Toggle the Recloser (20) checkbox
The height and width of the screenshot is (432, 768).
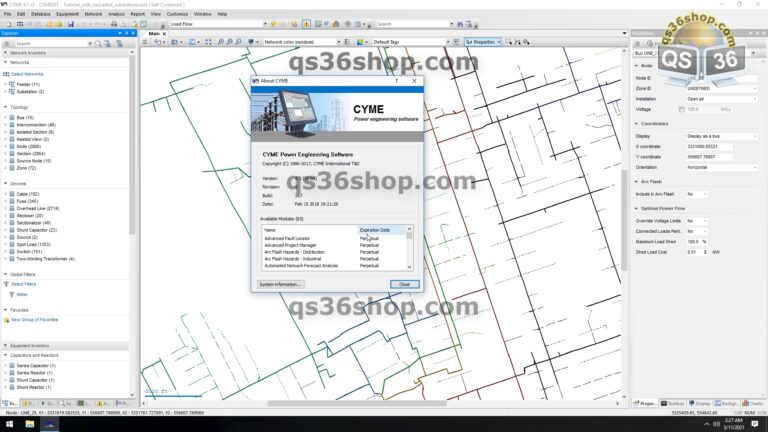pyautogui.click(x=12, y=216)
